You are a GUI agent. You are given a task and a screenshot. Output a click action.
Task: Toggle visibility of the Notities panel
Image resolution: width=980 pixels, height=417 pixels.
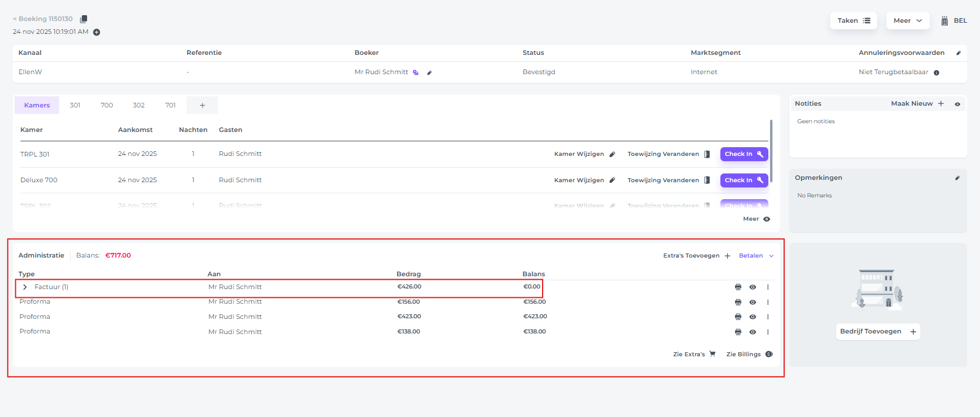point(957,104)
